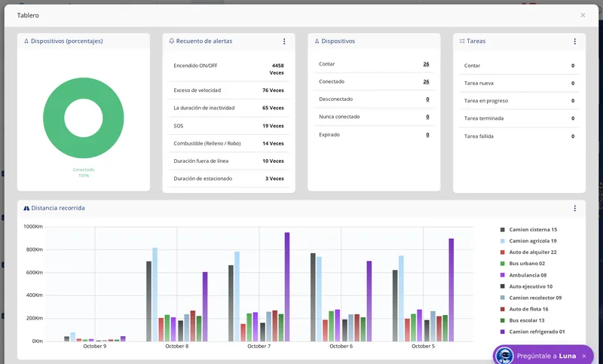This screenshot has height=364, width=603.
Task: Select the Exceso de velocidad row
Action: coord(229,90)
